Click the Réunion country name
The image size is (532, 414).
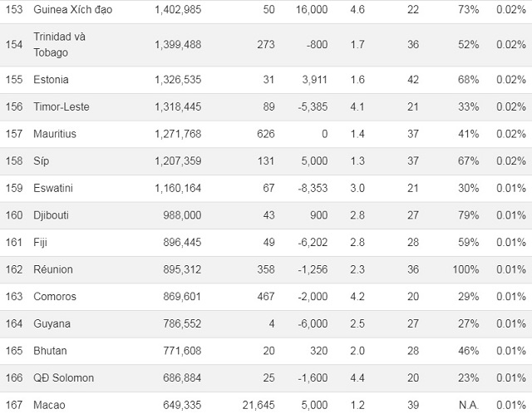tap(53, 269)
